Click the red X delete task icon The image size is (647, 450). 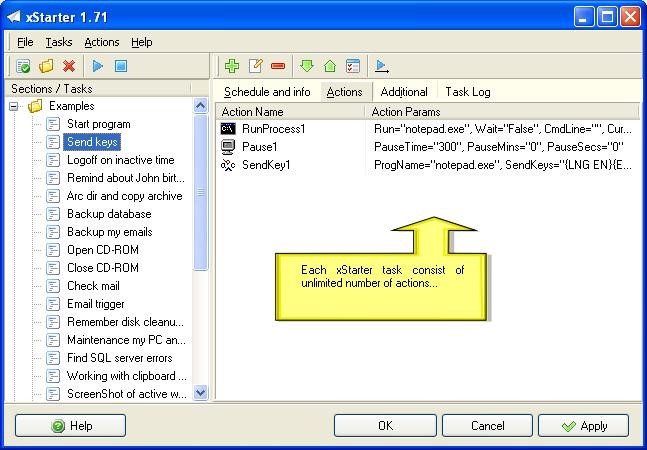click(x=69, y=67)
